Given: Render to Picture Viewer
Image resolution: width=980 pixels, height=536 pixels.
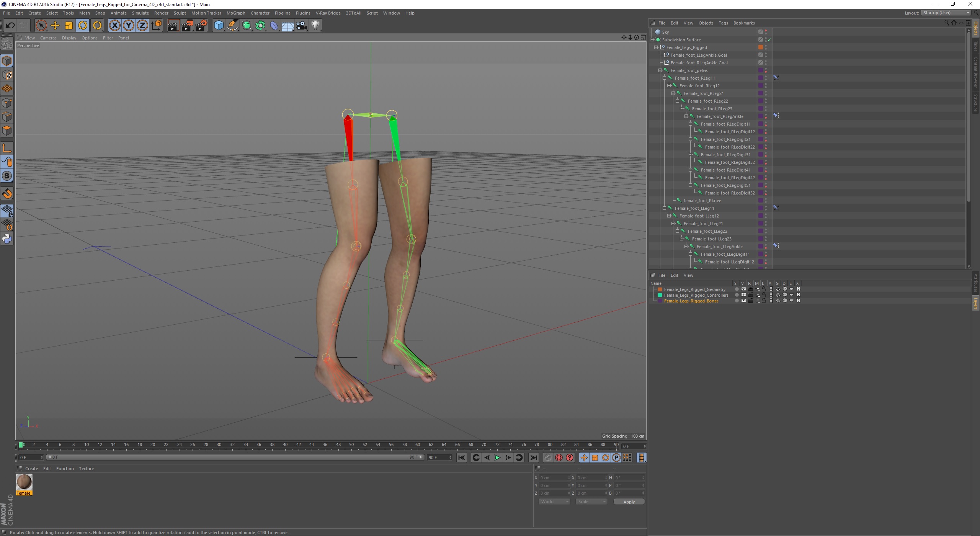Looking at the screenshot, I should point(187,26).
